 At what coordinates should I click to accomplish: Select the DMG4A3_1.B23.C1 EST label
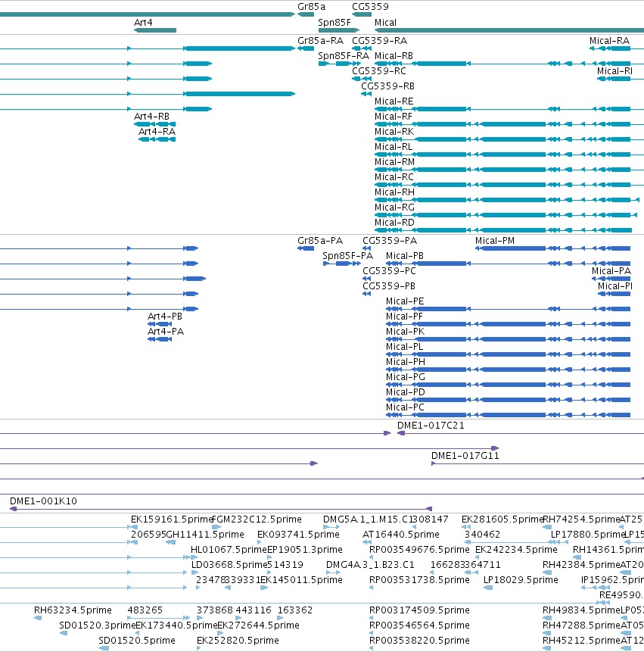(370, 565)
